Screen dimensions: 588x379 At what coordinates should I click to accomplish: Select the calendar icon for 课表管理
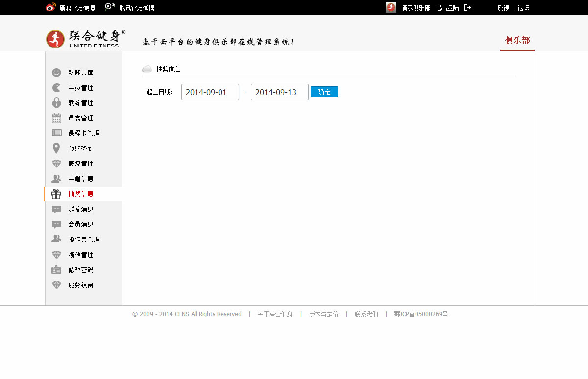coord(56,118)
